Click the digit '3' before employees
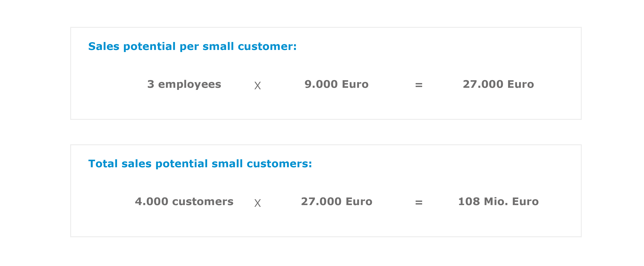Screen dimensions: 644x266 150,84
